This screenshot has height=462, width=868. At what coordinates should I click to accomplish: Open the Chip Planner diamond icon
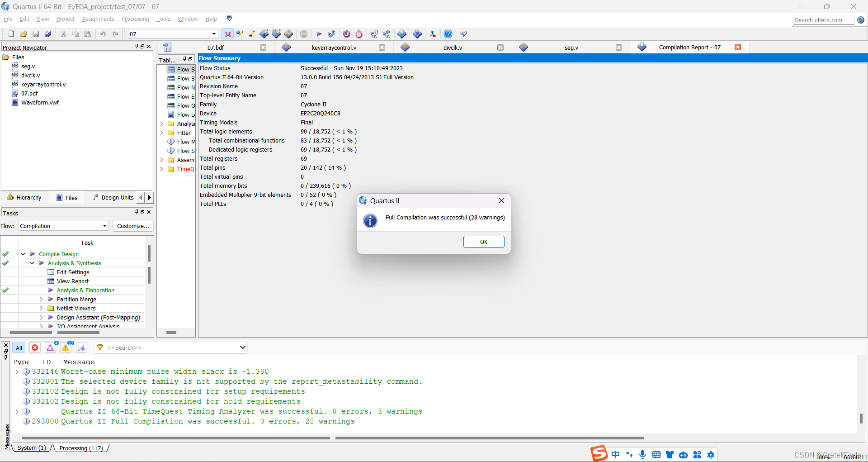click(288, 34)
